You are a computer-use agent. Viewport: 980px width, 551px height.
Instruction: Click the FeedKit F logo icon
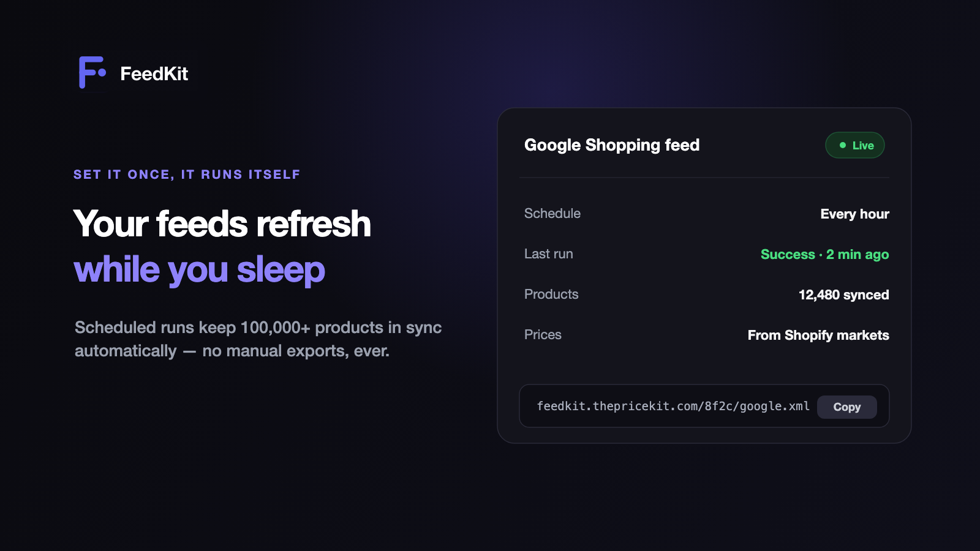[x=92, y=72]
